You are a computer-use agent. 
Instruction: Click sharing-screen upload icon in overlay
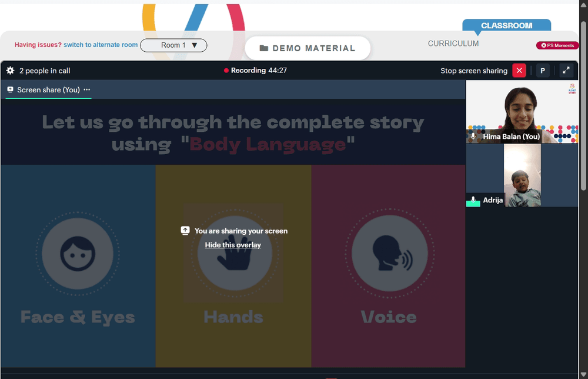(185, 231)
